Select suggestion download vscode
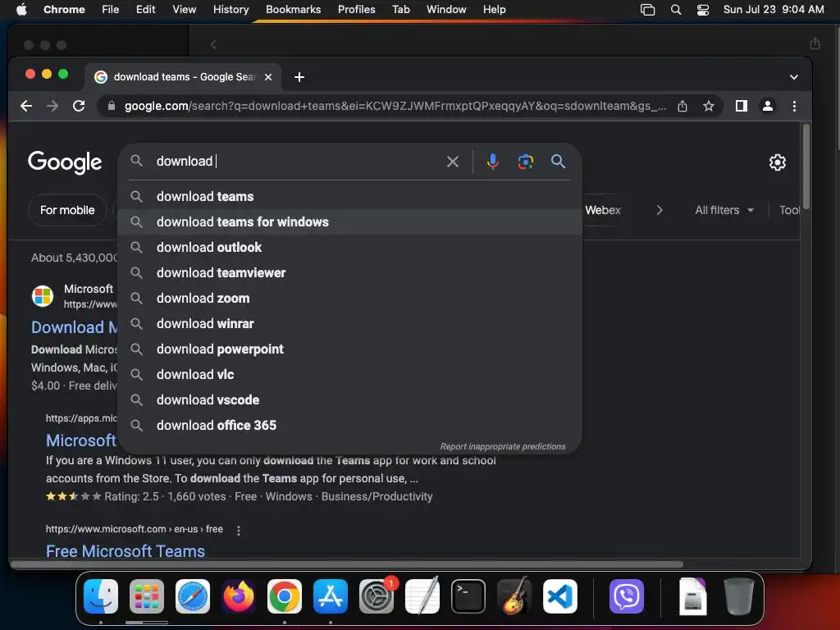Image resolution: width=840 pixels, height=630 pixels. click(349, 400)
